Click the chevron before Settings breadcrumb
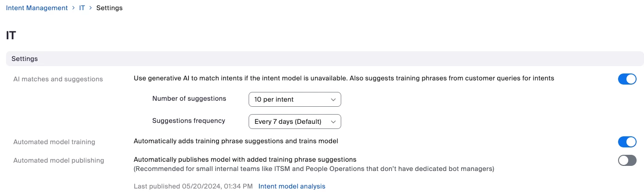This screenshot has width=644, height=195. [91, 8]
